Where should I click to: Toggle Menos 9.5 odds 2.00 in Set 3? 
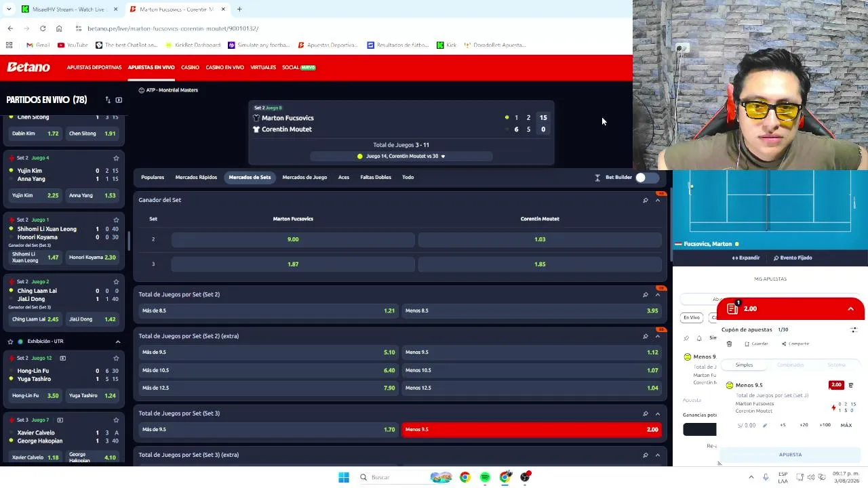(x=532, y=430)
